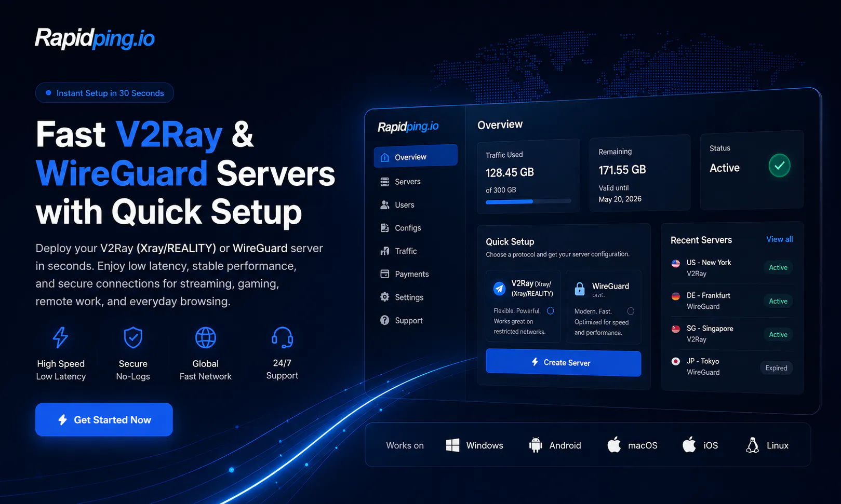Click the Japan flag beside Tokyo
This screenshot has width=841, height=504.
pos(676,361)
